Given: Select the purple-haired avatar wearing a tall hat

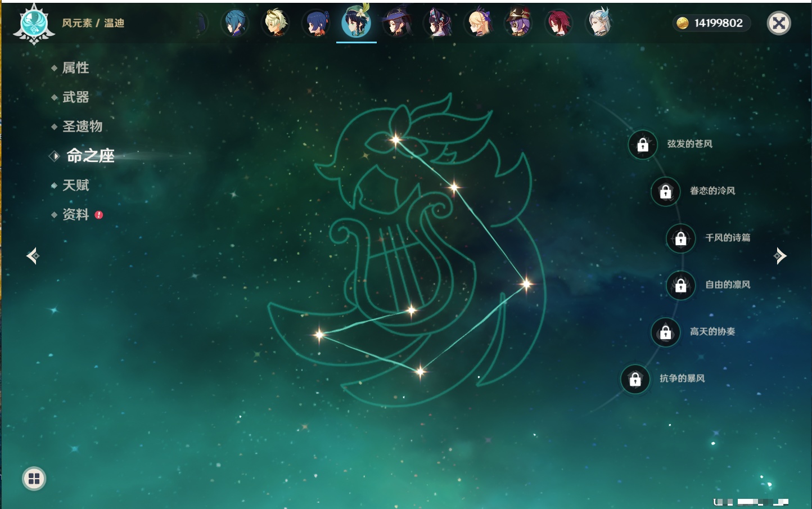Looking at the screenshot, I should tap(518, 23).
